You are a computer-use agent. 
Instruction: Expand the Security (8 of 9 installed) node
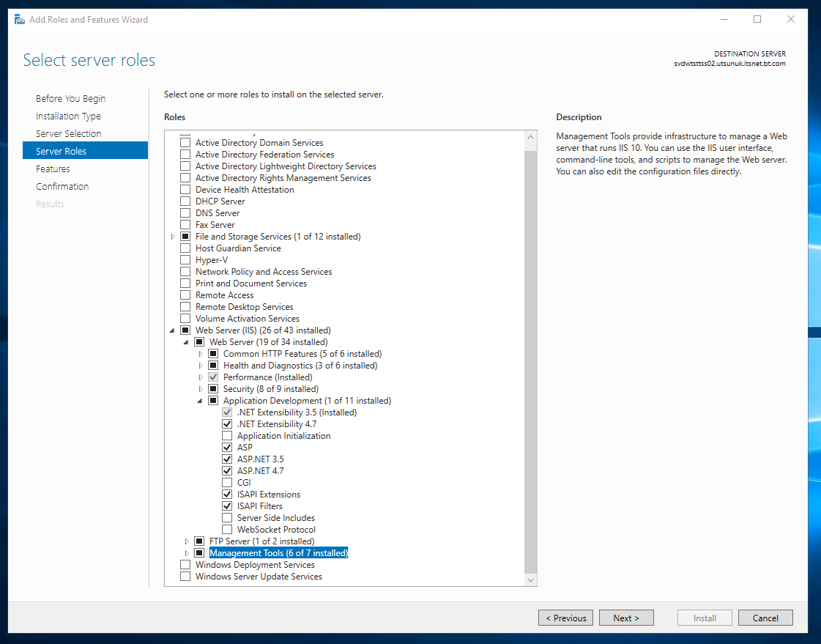click(201, 389)
